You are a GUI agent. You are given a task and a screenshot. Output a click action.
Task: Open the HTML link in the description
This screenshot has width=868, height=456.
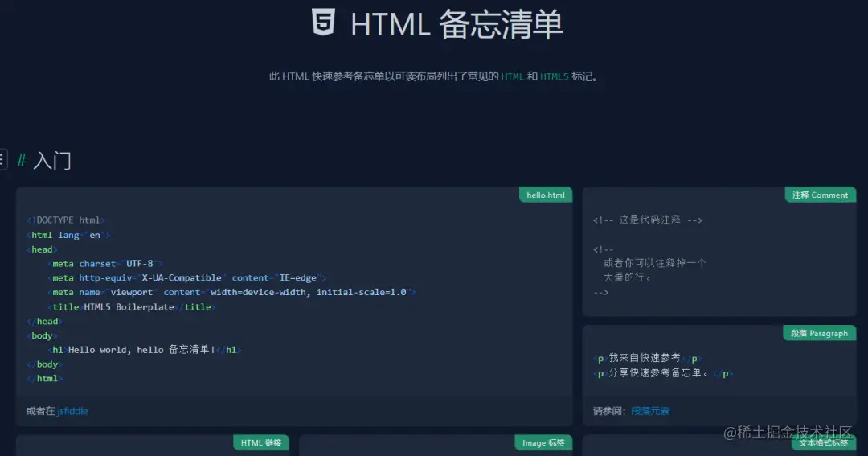512,76
